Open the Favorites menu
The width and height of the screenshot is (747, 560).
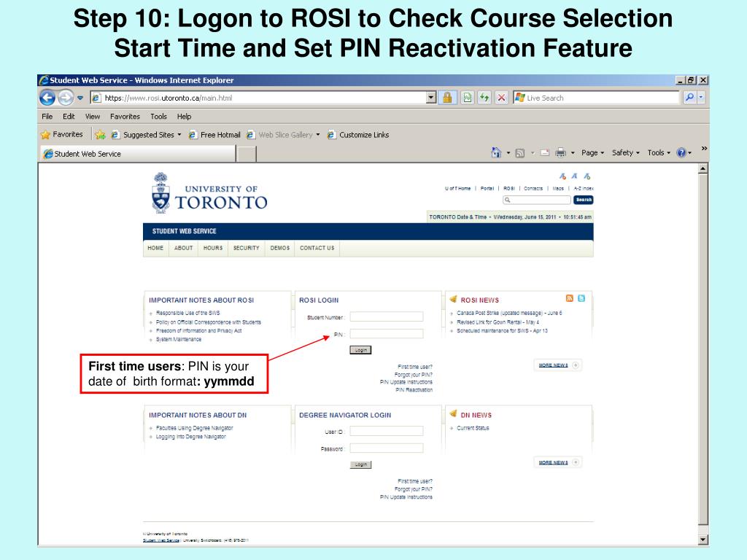coord(125,116)
